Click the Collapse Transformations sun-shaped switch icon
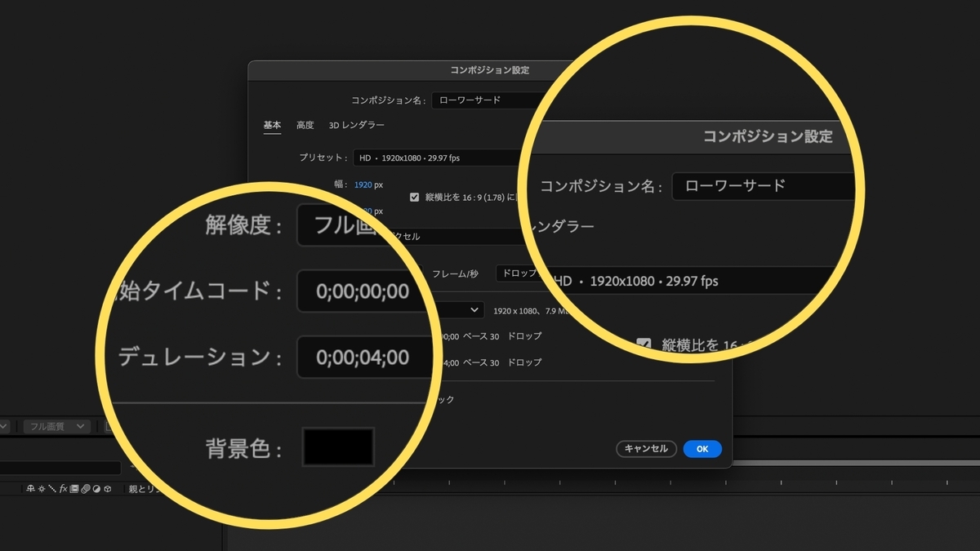 click(41, 489)
